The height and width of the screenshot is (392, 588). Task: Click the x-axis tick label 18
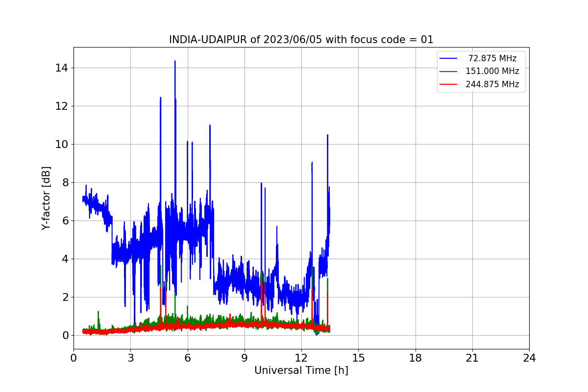[416, 358]
